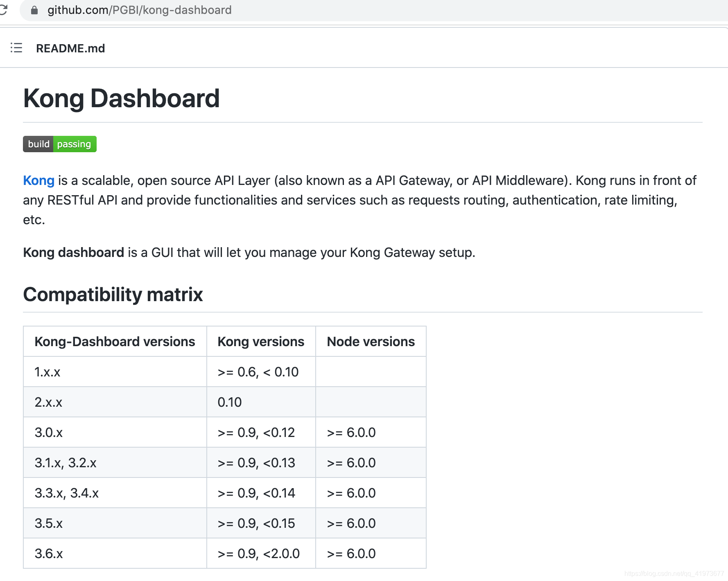Click the 3.3.x, 3.4.x version cell
This screenshot has height=581, width=728.
coord(67,493)
